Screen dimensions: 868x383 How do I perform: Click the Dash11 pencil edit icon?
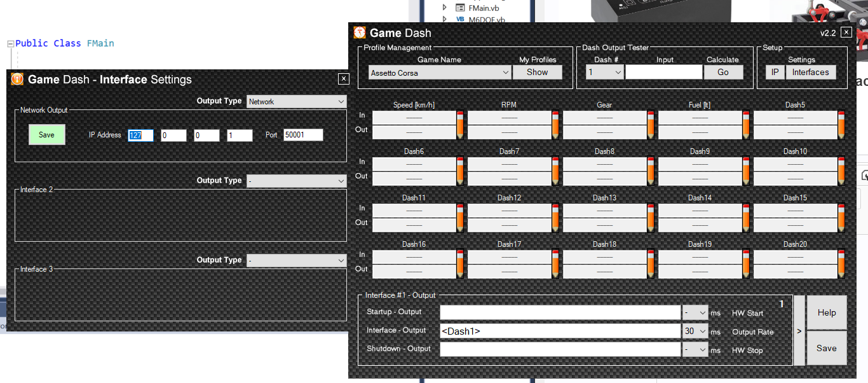tap(461, 218)
